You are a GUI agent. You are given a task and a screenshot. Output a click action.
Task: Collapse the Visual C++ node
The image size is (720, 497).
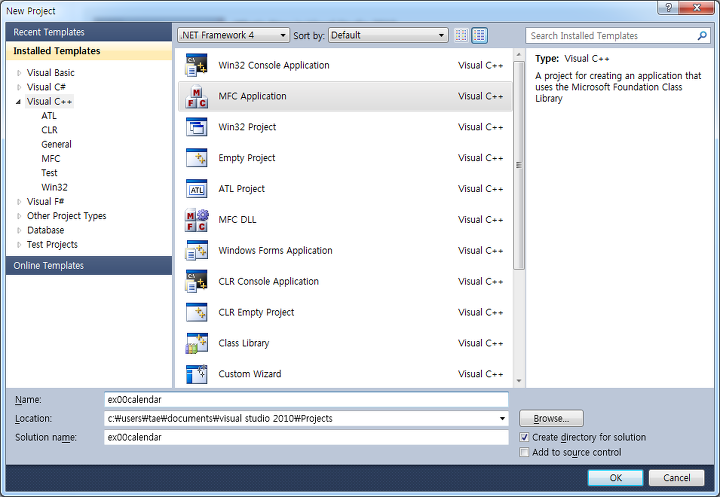[18, 102]
